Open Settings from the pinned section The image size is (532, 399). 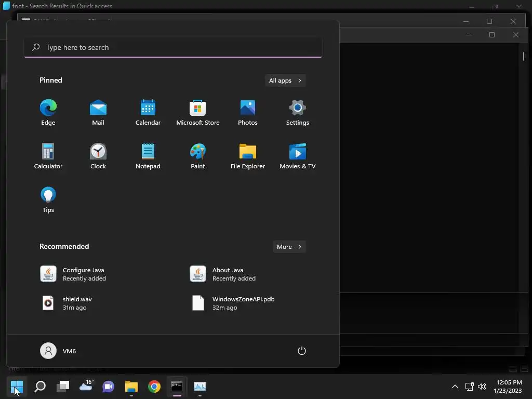click(298, 113)
